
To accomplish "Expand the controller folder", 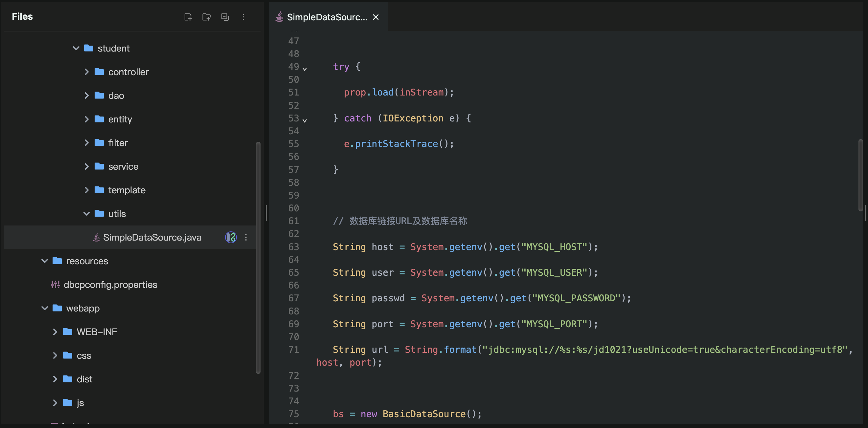I will click(87, 72).
